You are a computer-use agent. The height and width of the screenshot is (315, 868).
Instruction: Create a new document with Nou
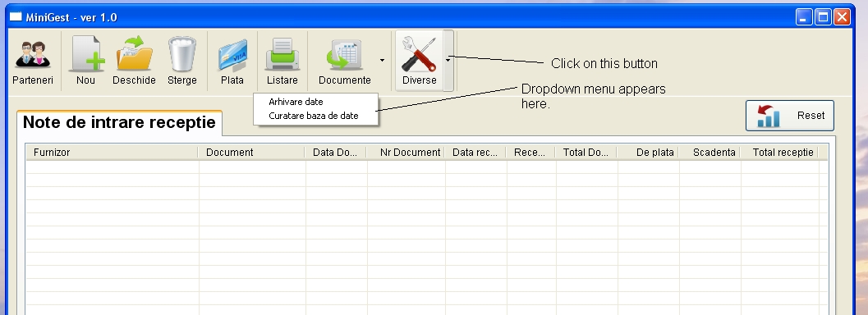click(x=85, y=61)
